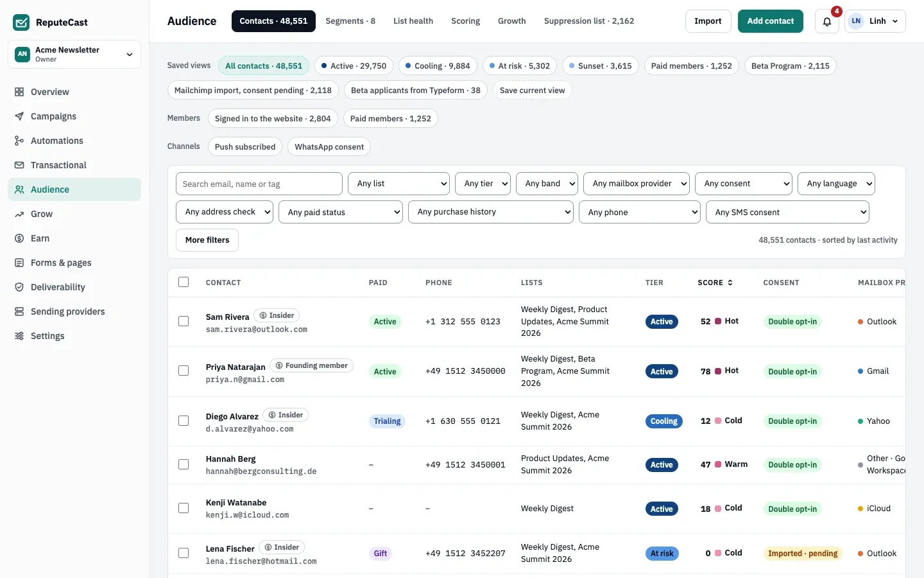
Task: Select the Lena Fischer row checkbox
Action: tap(184, 553)
